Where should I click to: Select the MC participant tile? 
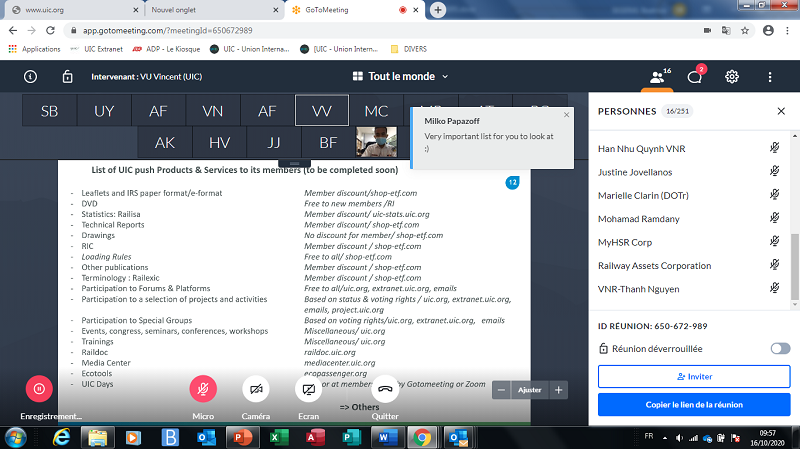coord(377,110)
